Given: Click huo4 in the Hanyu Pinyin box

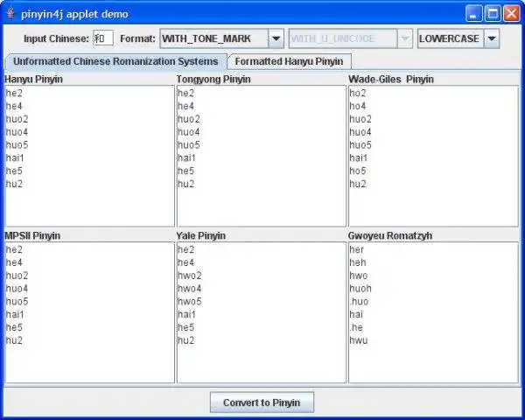Looking at the screenshot, I should click(17, 132).
